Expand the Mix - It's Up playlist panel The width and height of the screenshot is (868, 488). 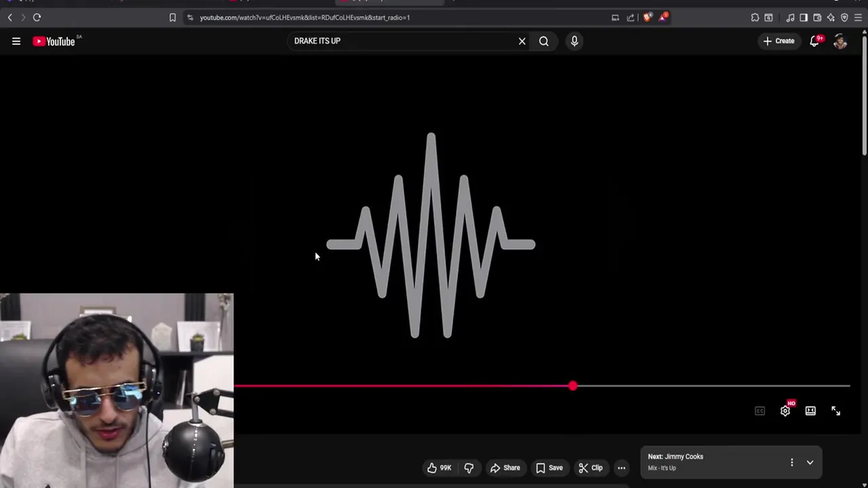click(x=810, y=462)
